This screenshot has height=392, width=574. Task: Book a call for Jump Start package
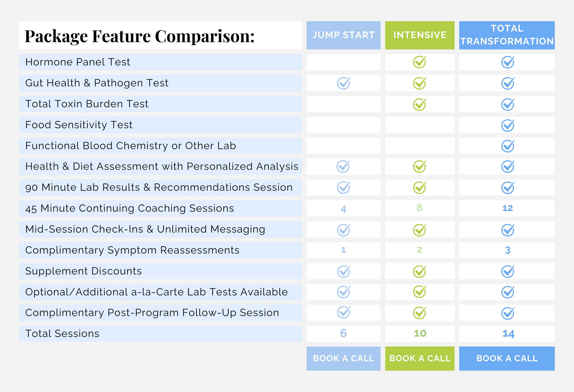click(x=343, y=358)
